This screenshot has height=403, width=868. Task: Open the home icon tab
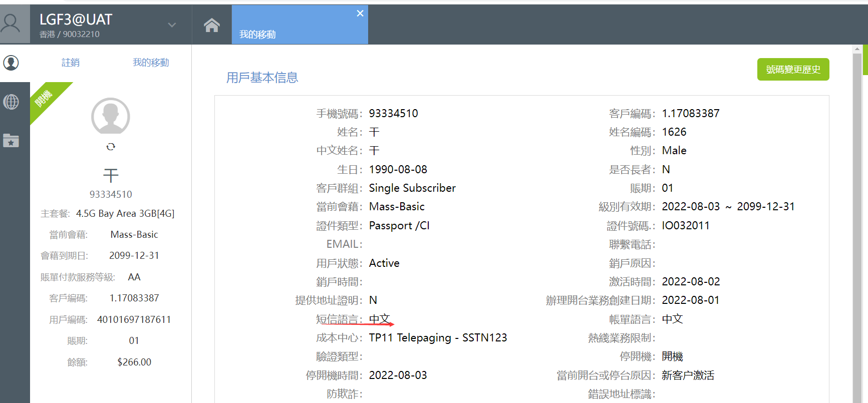click(x=212, y=25)
